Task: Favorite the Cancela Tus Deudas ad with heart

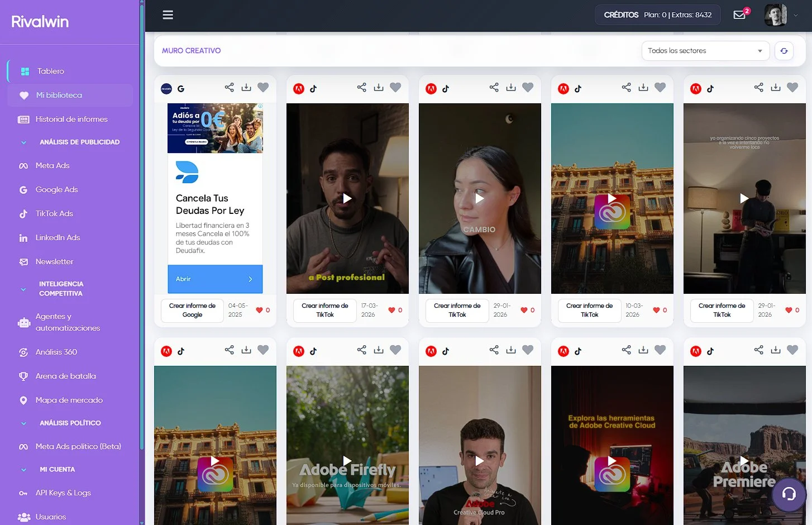Action: tap(263, 87)
